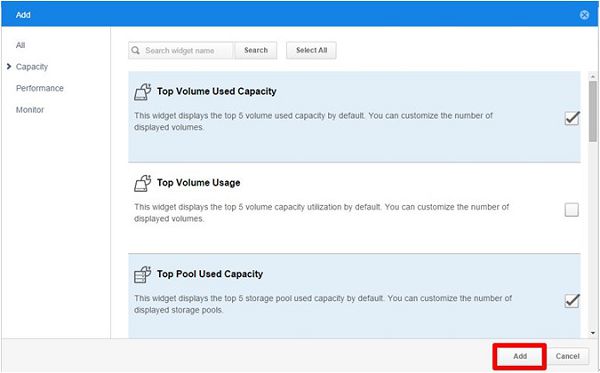The width and height of the screenshot is (600, 373).
Task: Select the All category
Action: point(20,45)
